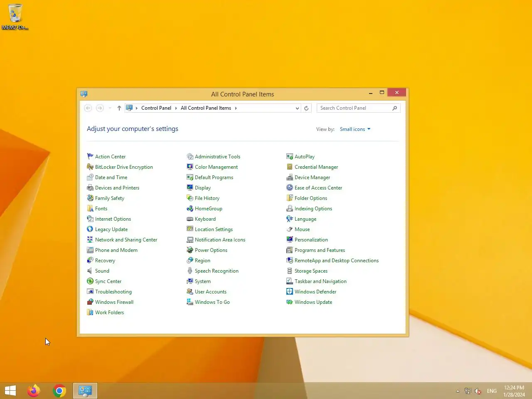Open the Power Options icon
The width and height of the screenshot is (532, 399).
pos(190,250)
